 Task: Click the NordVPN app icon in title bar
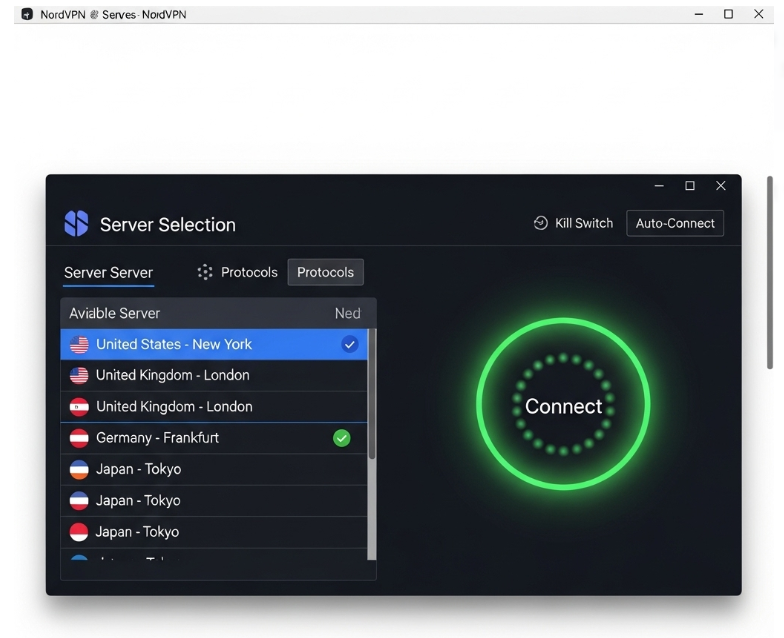coord(27,14)
